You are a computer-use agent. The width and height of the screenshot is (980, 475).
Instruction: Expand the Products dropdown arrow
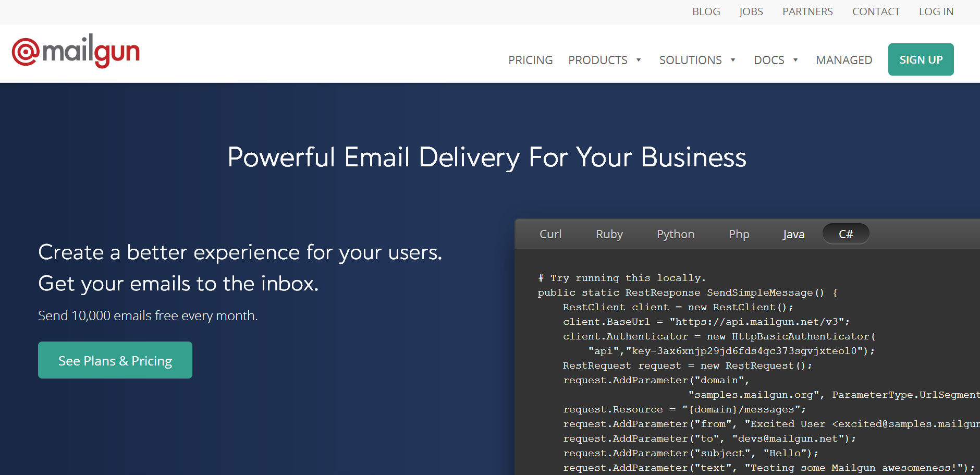pyautogui.click(x=639, y=60)
